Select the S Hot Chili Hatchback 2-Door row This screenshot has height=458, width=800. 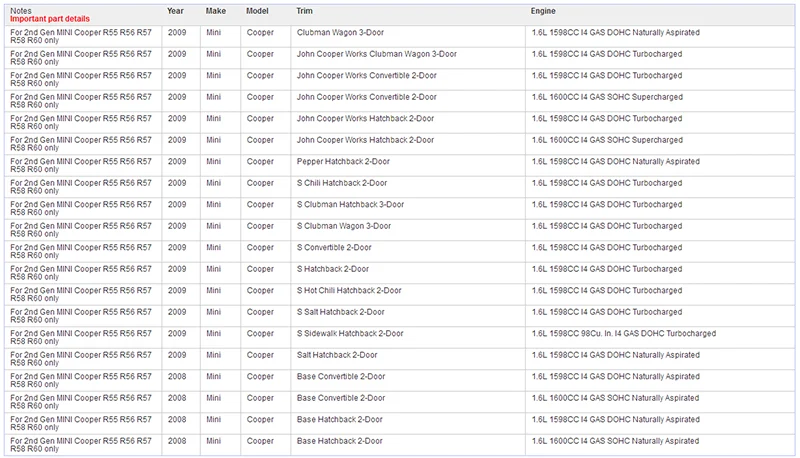point(399,294)
